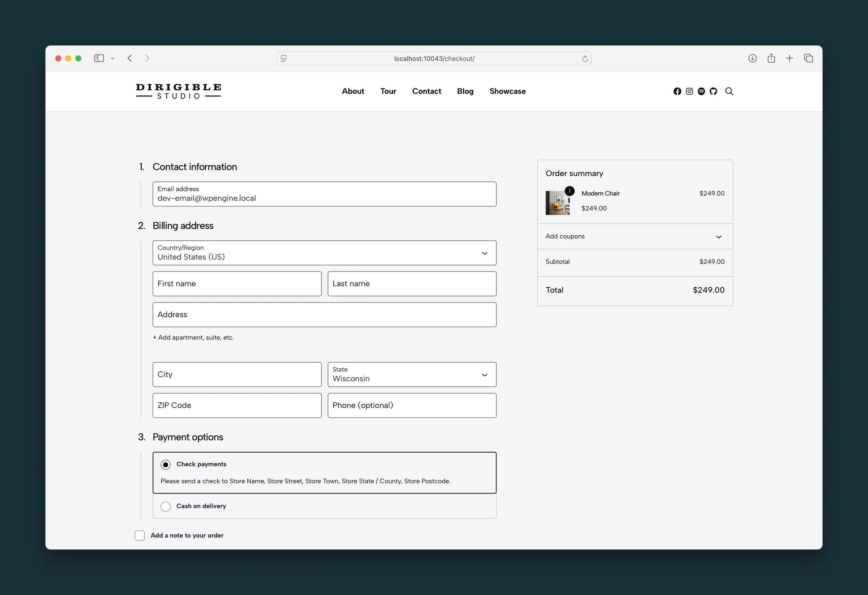The image size is (868, 595).
Task: Open a new tab with plus icon
Action: tap(790, 58)
